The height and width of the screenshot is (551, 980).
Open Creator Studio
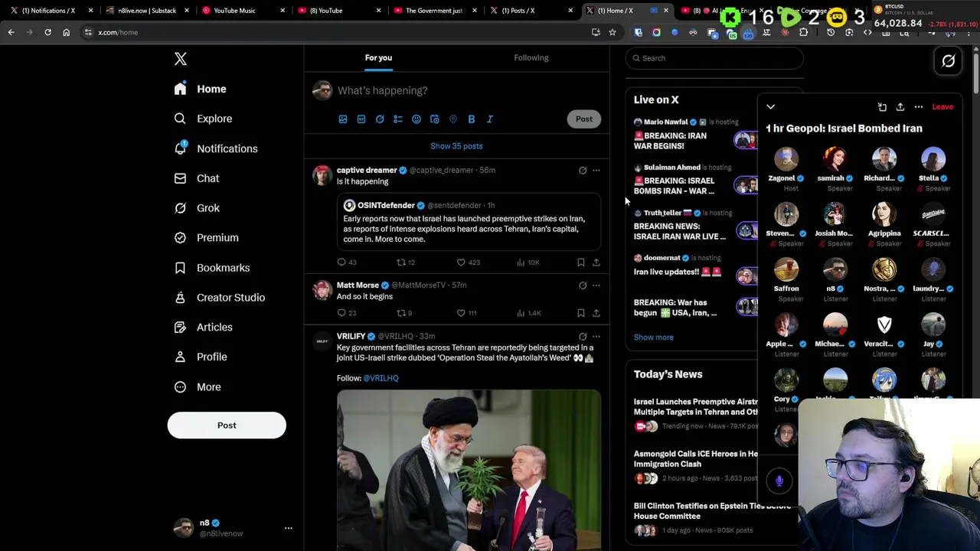pyautogui.click(x=219, y=298)
